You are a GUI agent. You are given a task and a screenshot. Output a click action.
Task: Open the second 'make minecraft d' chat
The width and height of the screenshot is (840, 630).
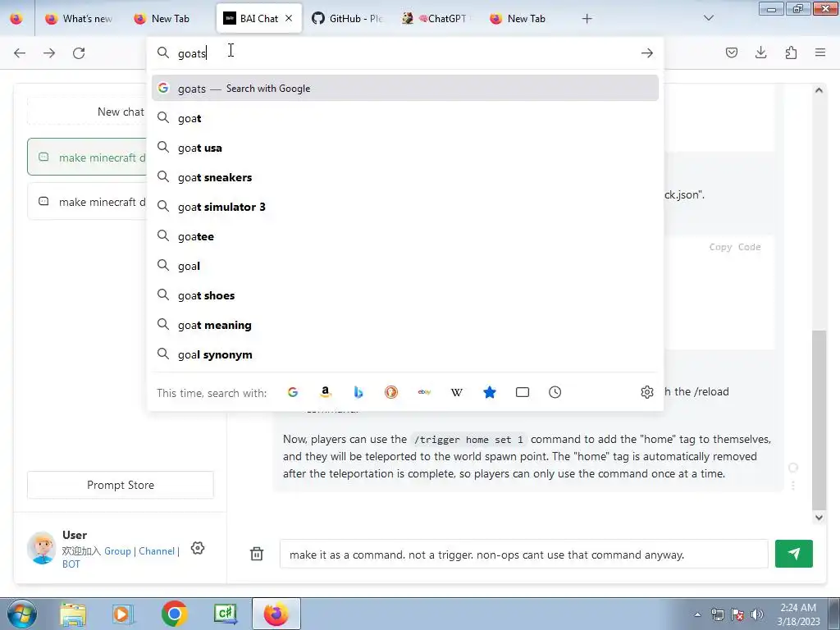coord(87,202)
